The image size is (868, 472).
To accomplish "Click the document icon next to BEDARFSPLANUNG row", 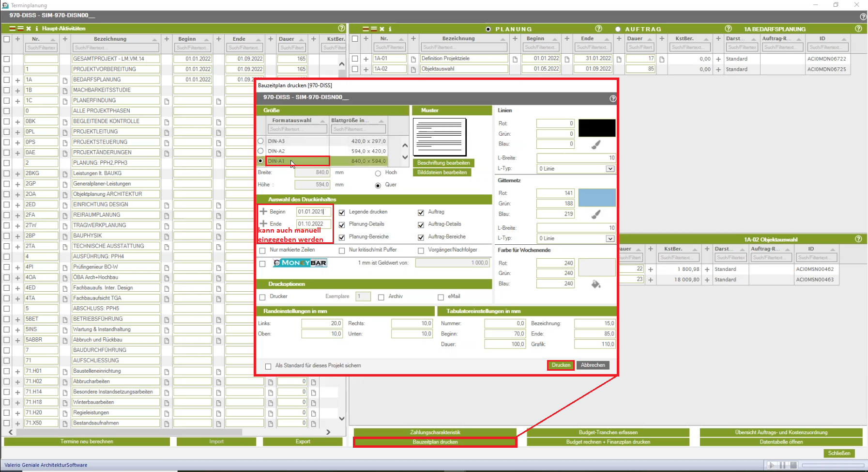I will [x=65, y=80].
